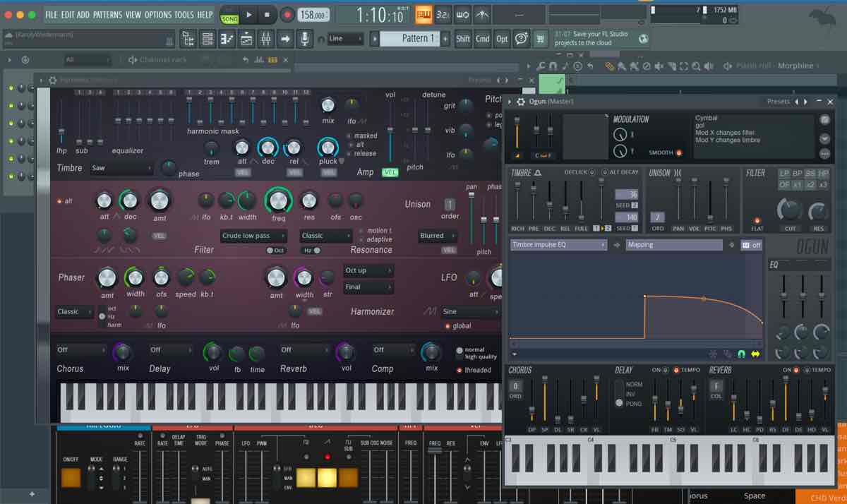The image size is (847, 504).
Task: Click the yellow arrows icon in Ogun envelope
Action: pyautogui.click(x=755, y=354)
